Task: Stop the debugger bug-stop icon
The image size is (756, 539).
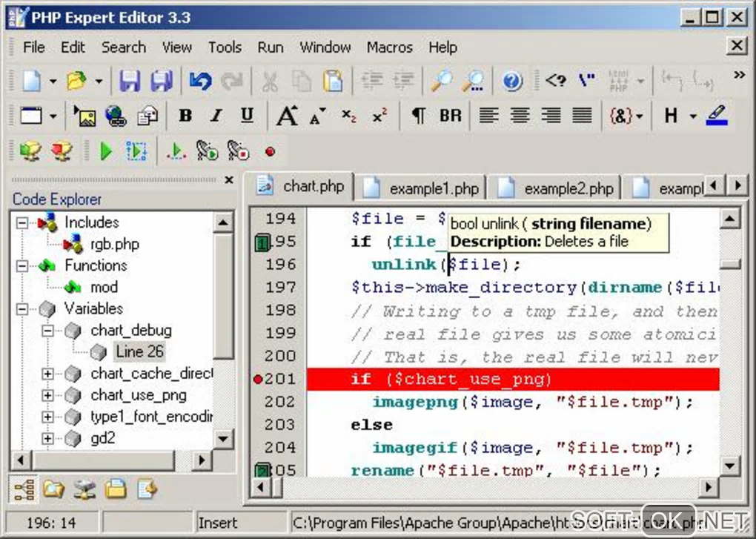Action: point(238,151)
